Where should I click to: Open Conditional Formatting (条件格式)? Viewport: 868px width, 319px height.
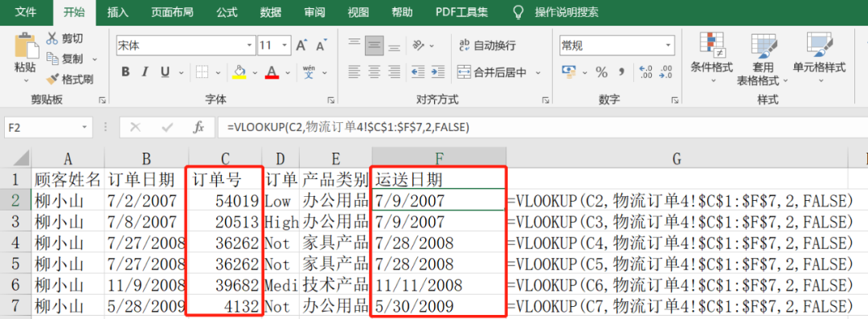tap(711, 58)
